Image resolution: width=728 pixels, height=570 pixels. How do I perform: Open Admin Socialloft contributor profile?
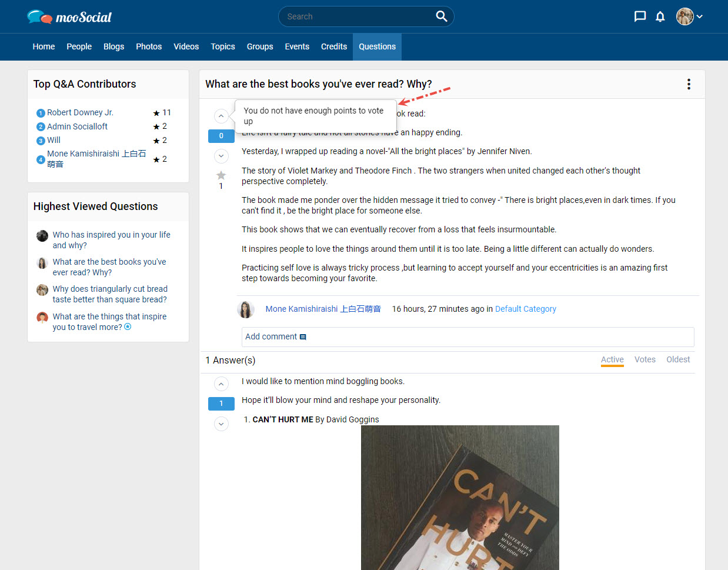coord(77,126)
